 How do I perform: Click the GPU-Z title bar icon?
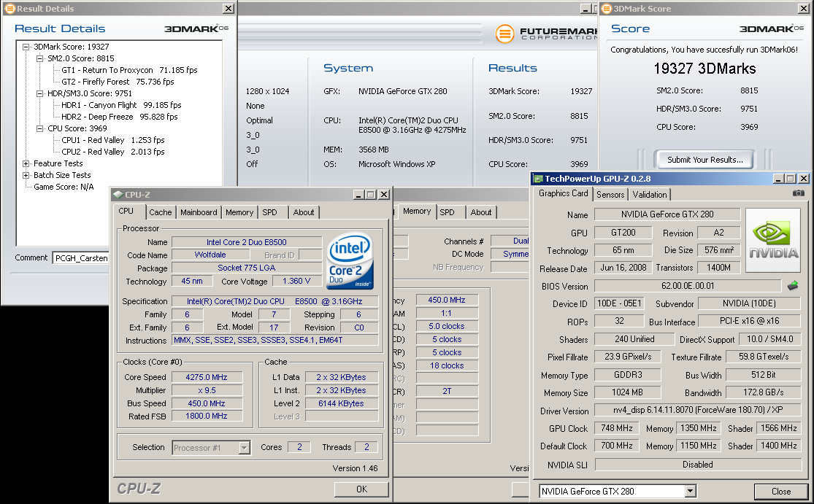click(x=538, y=179)
